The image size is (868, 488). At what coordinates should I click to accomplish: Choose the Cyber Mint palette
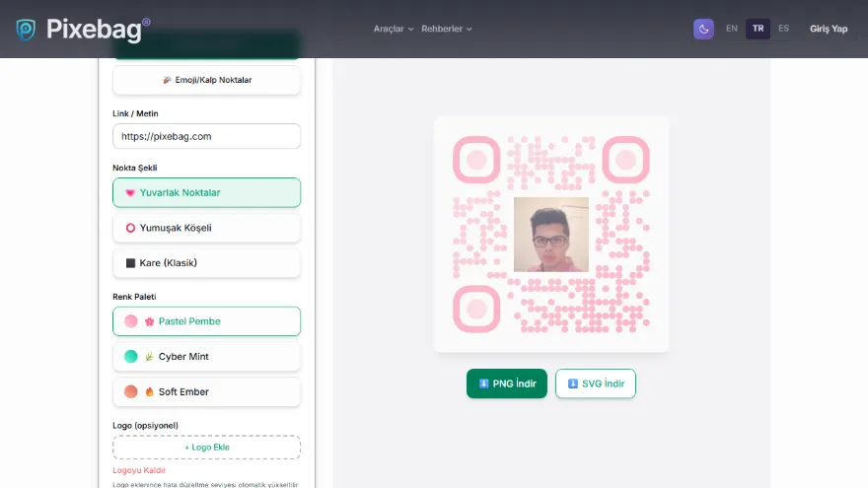coord(206,356)
